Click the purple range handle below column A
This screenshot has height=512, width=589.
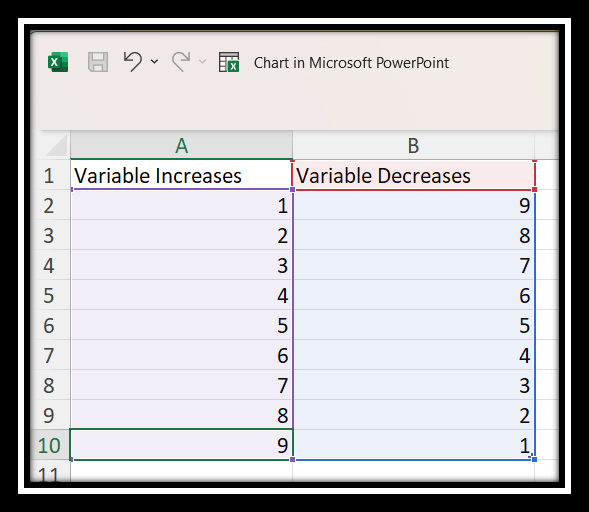click(x=293, y=459)
